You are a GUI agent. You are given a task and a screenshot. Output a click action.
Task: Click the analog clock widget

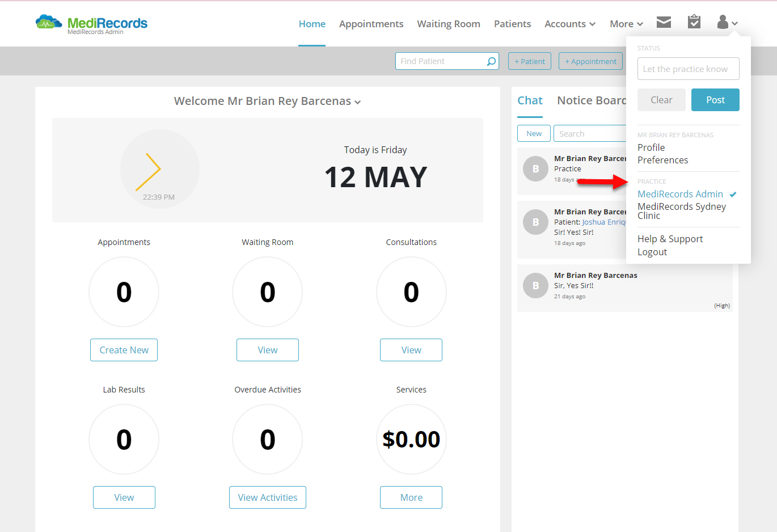point(159,168)
